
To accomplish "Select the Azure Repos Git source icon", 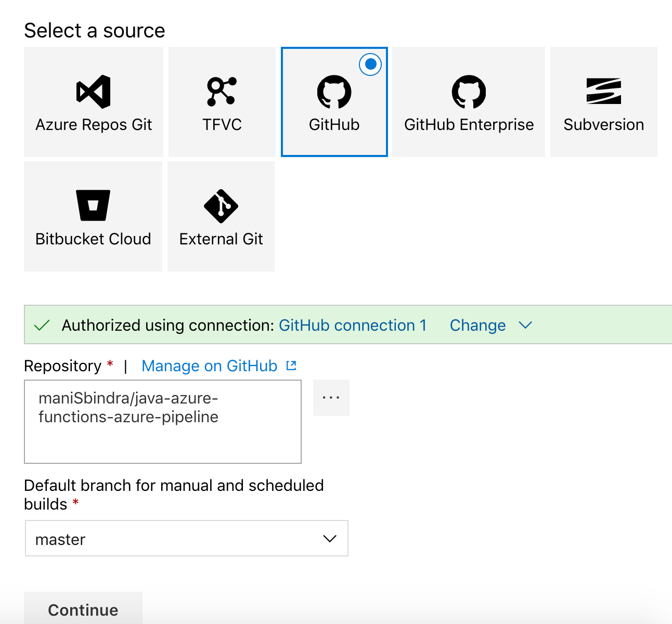I will pos(94,92).
